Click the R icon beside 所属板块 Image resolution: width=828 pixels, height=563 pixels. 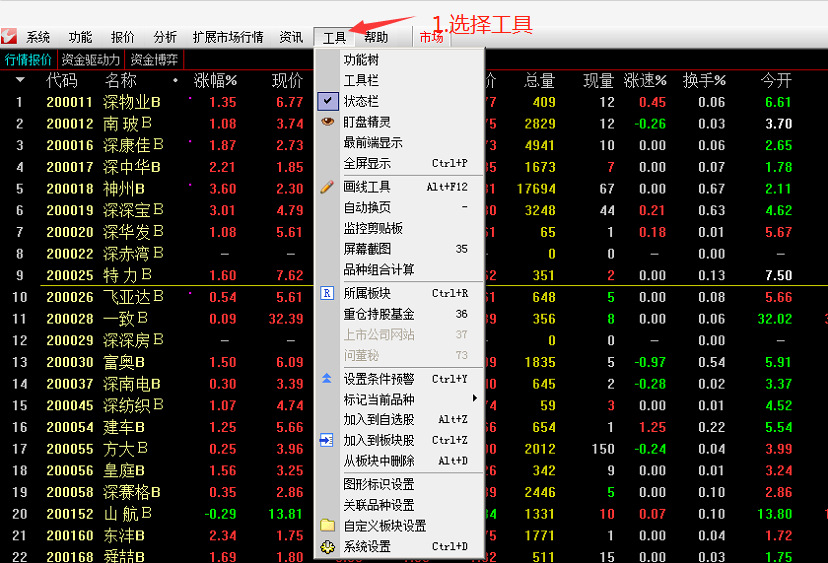pyautogui.click(x=327, y=293)
